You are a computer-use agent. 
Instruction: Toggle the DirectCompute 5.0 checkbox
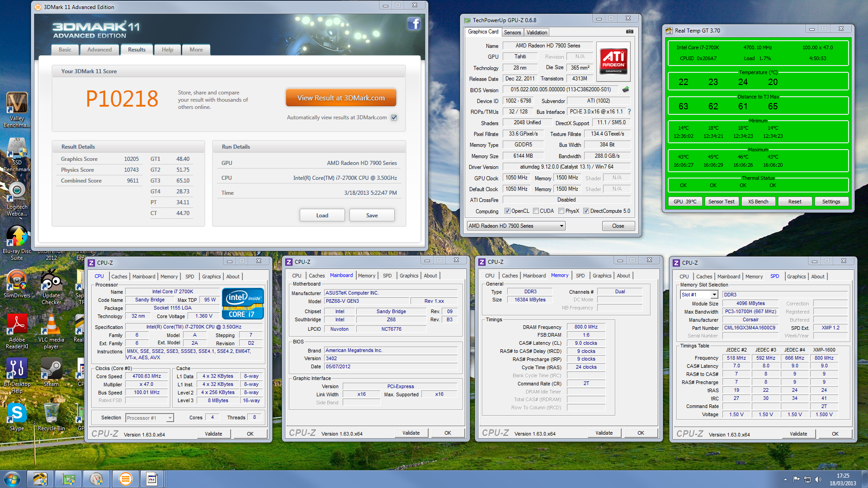coord(586,211)
